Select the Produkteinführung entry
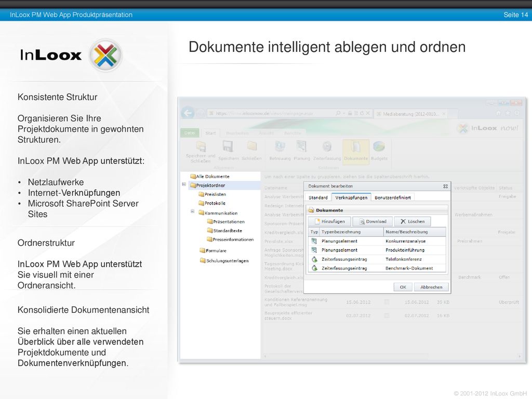 pos(405,250)
